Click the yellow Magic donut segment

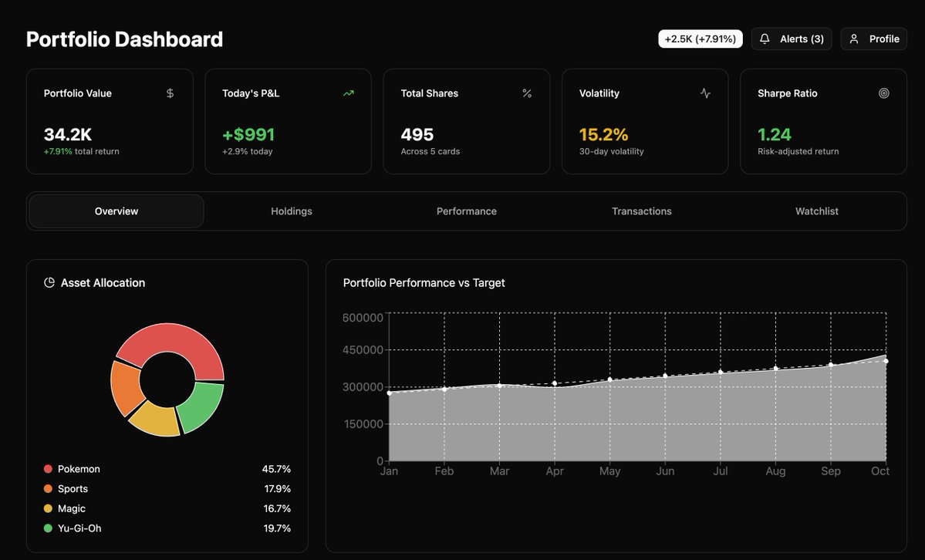[157, 420]
